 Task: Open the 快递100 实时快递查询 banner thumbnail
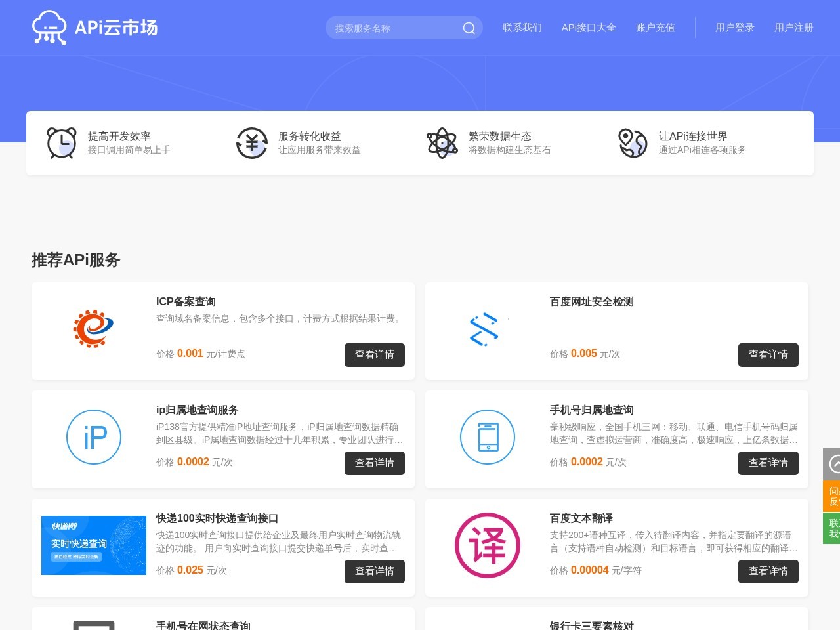click(94, 545)
